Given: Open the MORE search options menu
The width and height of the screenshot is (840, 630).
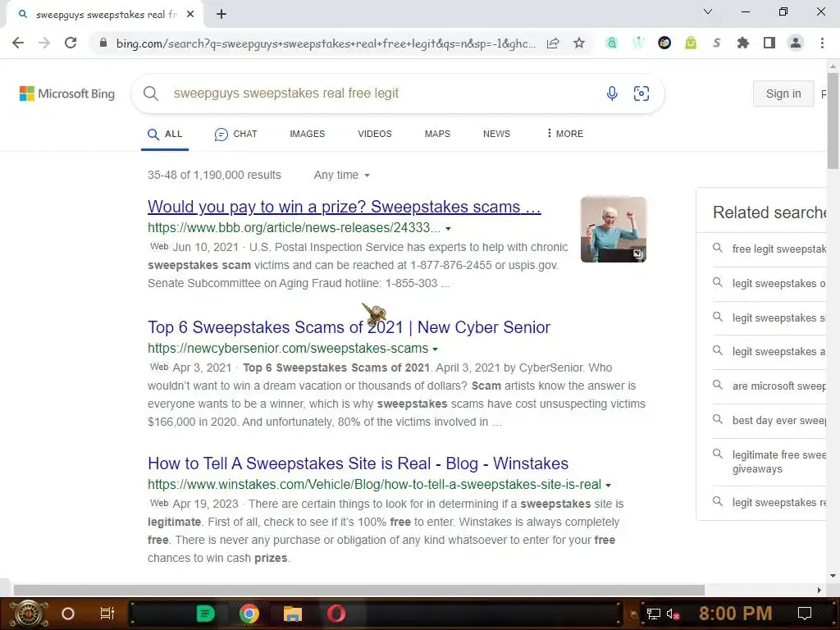Looking at the screenshot, I should coord(564,134).
